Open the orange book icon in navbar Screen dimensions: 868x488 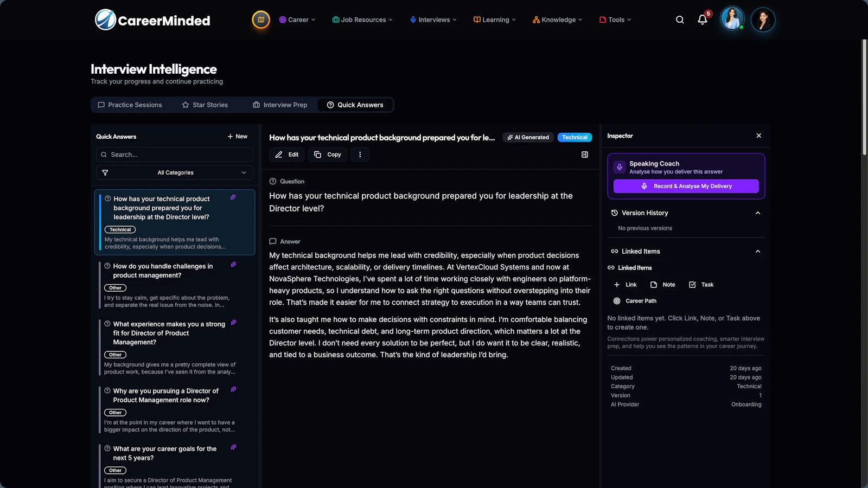pyautogui.click(x=261, y=20)
